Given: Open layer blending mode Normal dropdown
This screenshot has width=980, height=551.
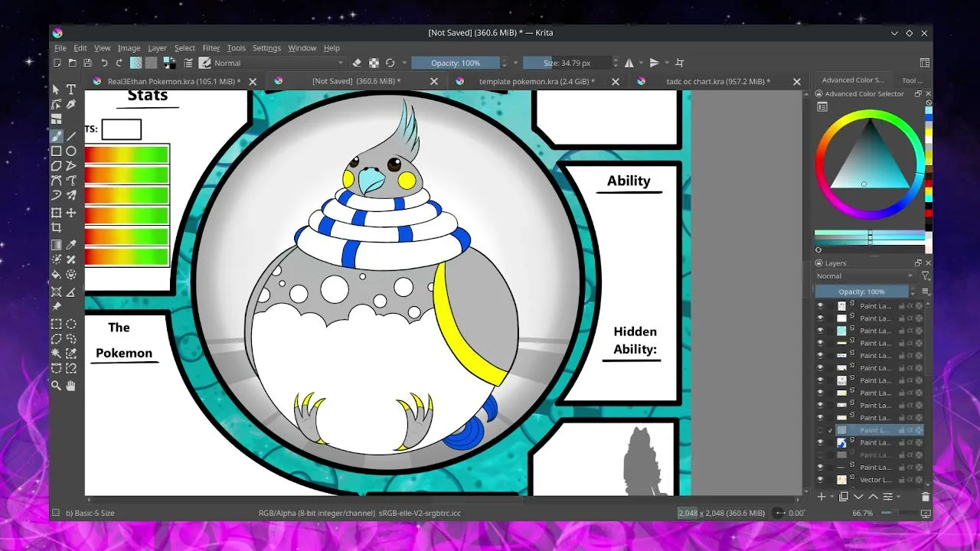Looking at the screenshot, I should pyautogui.click(x=864, y=276).
